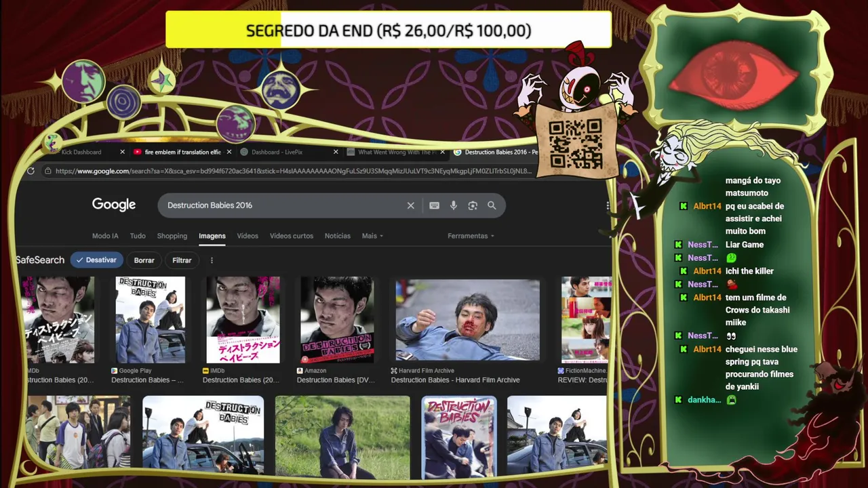The height and width of the screenshot is (488, 868).
Task: Close the What Went Wrong tab
Action: coord(442,152)
